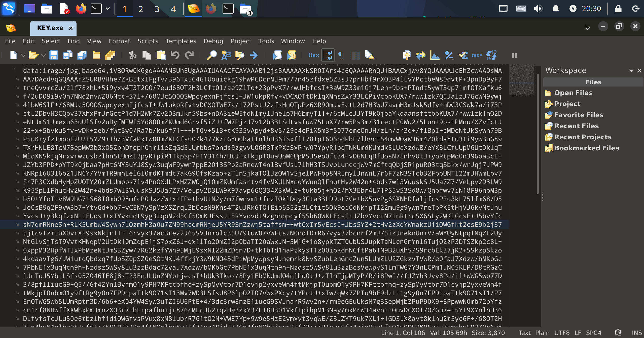Open the Replace tool icon
This screenshot has height=338, width=644.
tap(226, 55)
